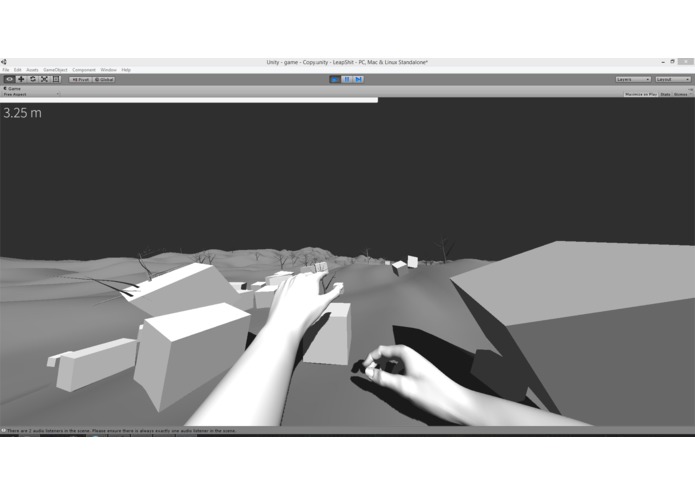Open the File menu
The image size is (695, 494).
[6, 70]
